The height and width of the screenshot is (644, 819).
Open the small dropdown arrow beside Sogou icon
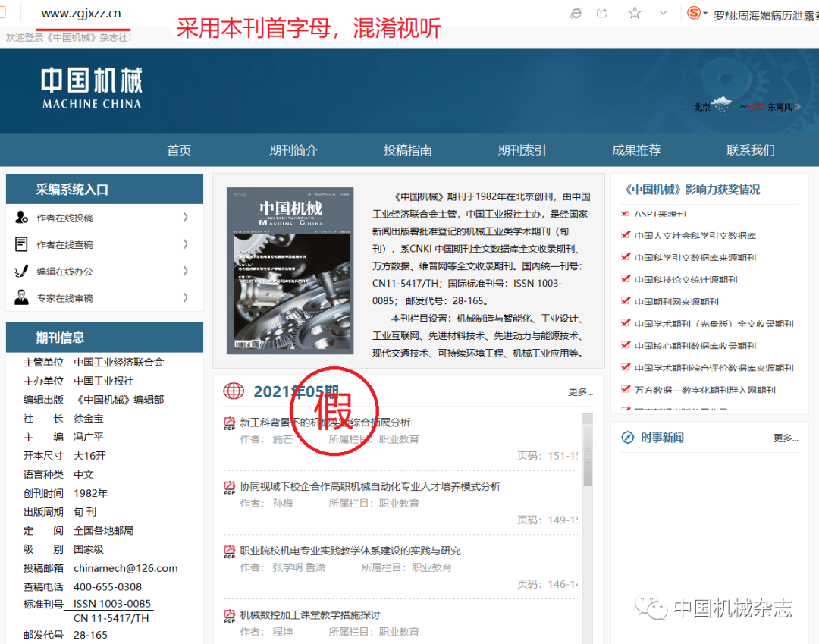point(705,13)
